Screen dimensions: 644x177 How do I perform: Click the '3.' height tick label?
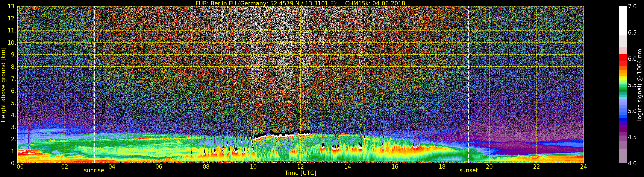coord(13,127)
